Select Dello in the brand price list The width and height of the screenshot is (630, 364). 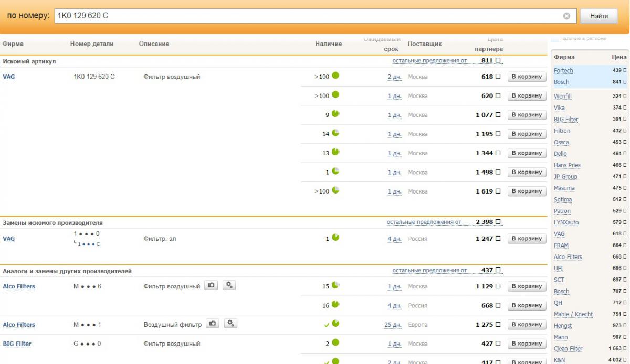[x=560, y=154]
